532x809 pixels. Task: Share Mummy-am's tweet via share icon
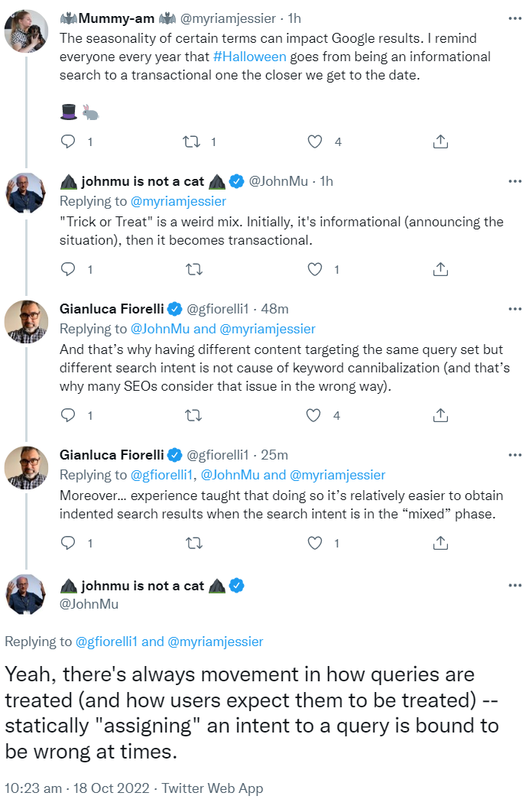[440, 141]
